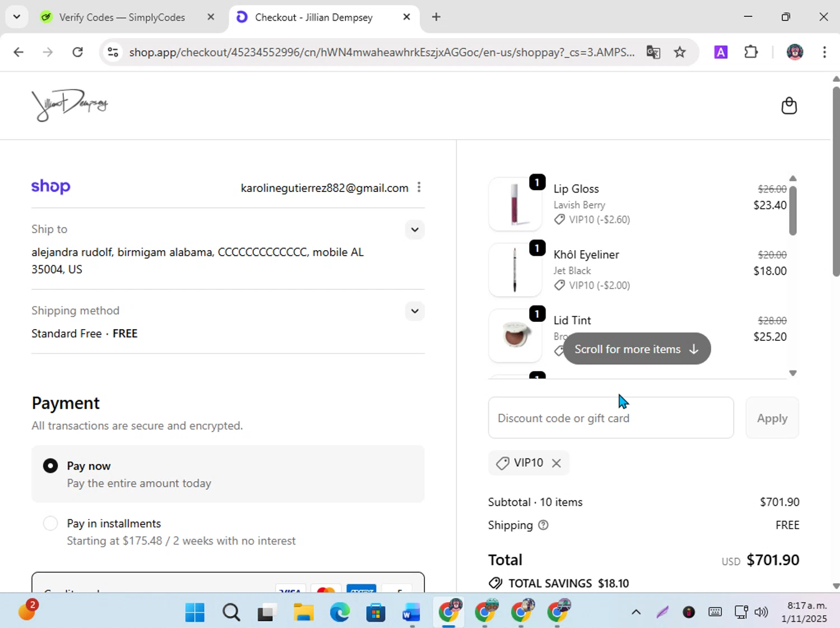Click the Scroll for more items button
This screenshot has width=840, height=628.
(637, 349)
